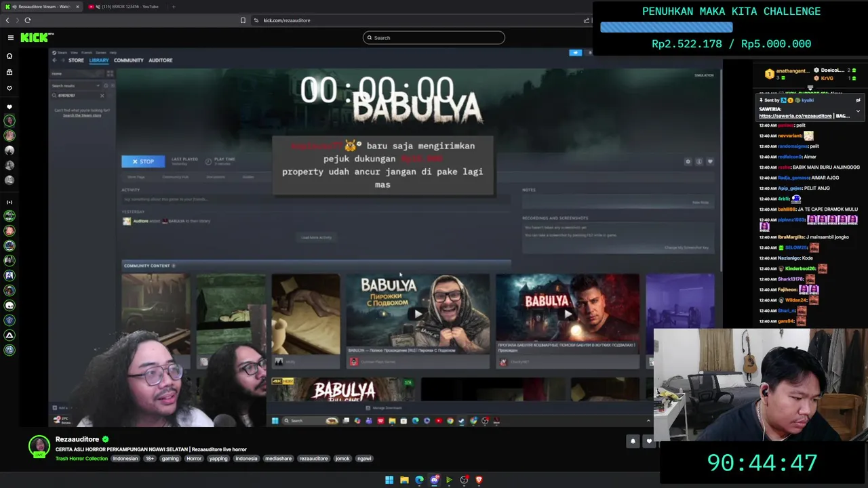Click the filled heart icon in sidebar
Viewport: 868px width, 488px height.
click(x=9, y=107)
